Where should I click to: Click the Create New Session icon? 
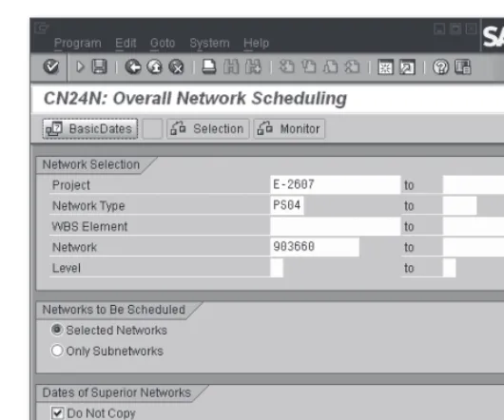[x=385, y=67]
